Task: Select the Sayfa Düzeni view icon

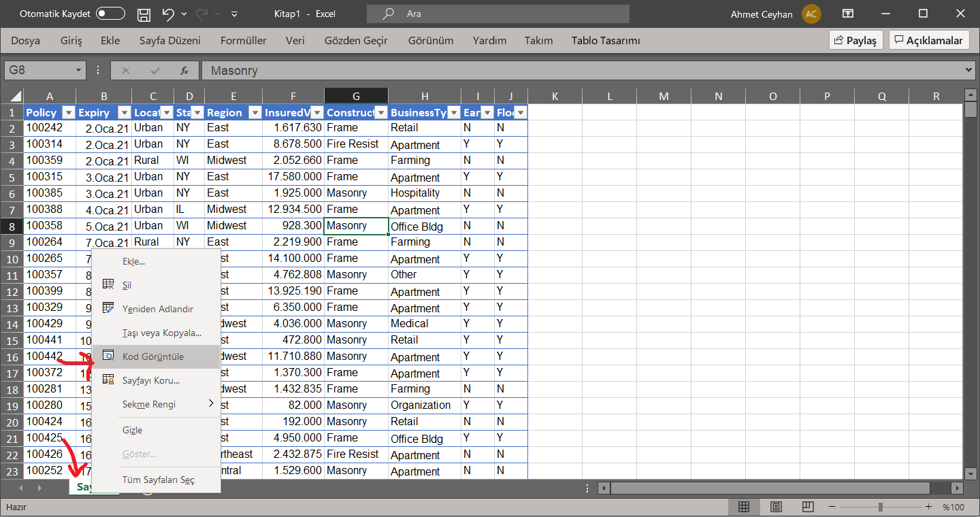Action: [x=776, y=507]
